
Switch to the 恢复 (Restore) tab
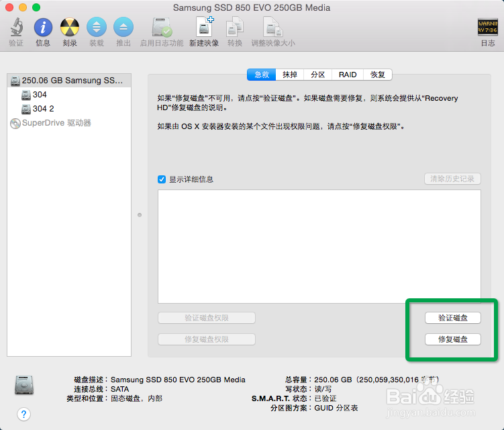[x=378, y=75]
